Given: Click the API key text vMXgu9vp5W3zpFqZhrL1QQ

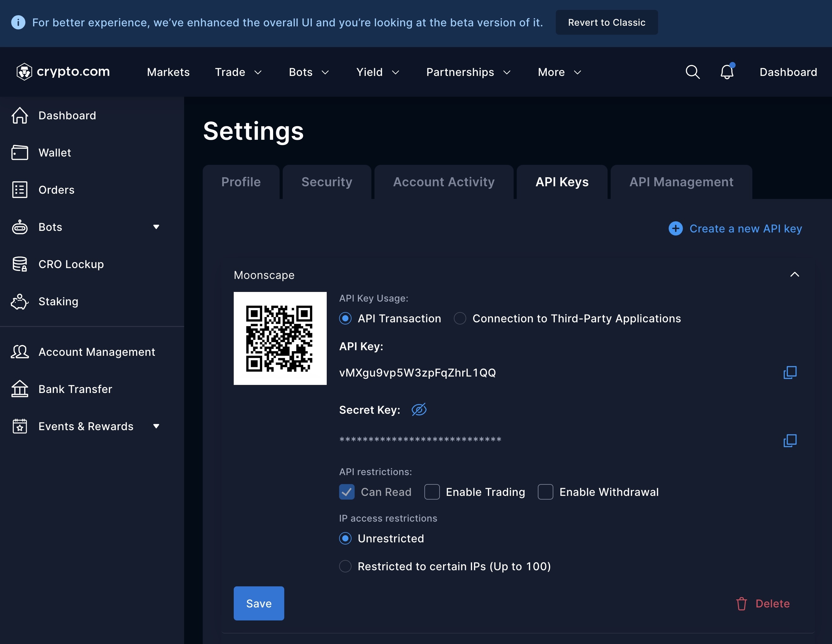Looking at the screenshot, I should click(418, 373).
